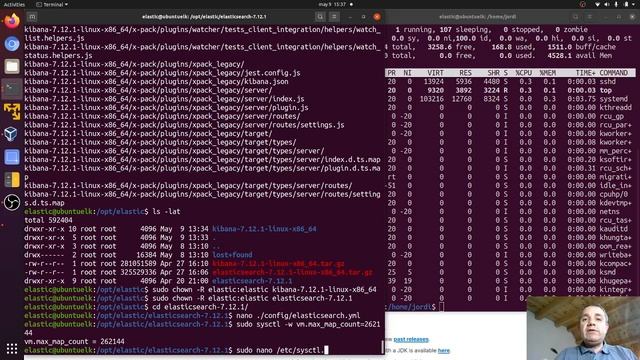Click the blue kibana-7.12.1-linux-x86_64 directory listing
Screen dimensions: 640x360
(264, 229)
